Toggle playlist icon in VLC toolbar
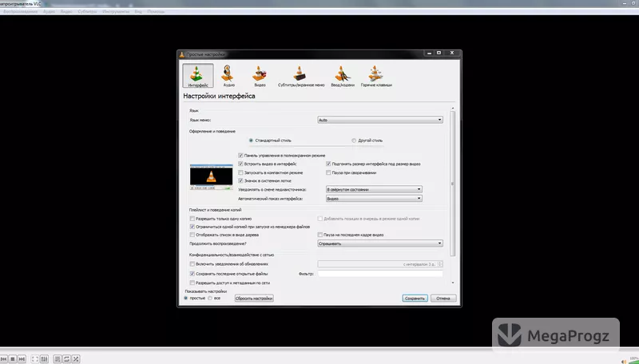The height and width of the screenshot is (364, 639). (58, 358)
